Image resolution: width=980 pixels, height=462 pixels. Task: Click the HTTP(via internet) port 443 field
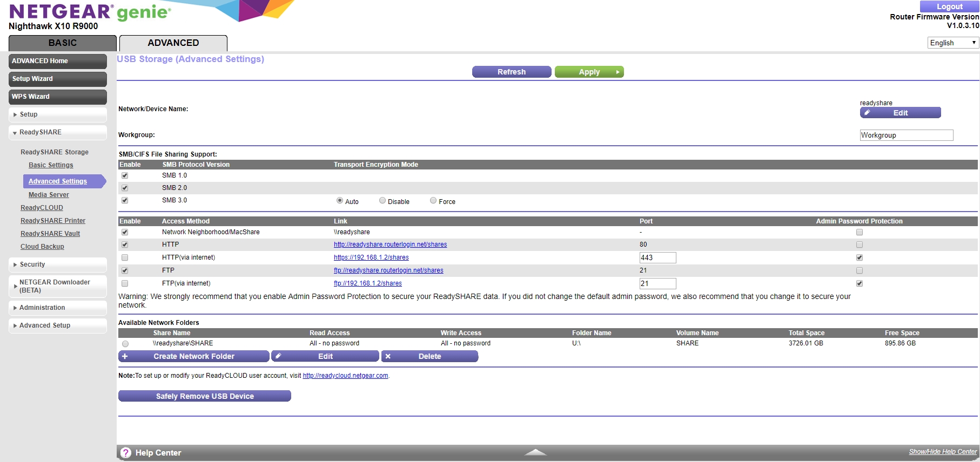coord(658,257)
